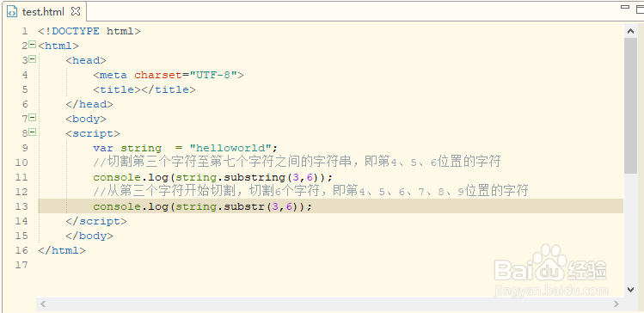Collapse the head tag fold on line 3
This screenshot has height=313, width=644.
[x=33, y=59]
